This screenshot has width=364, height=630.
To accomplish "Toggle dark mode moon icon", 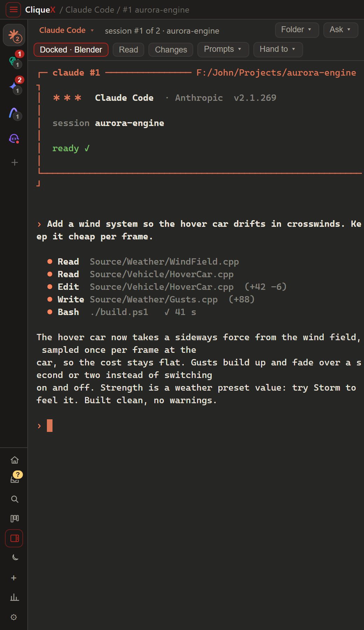I will (15, 557).
